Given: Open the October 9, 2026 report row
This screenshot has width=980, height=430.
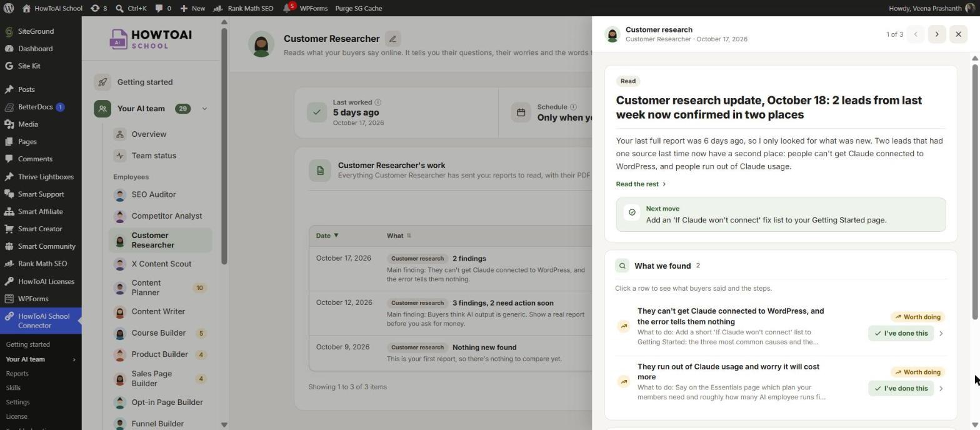Looking at the screenshot, I should pyautogui.click(x=450, y=354).
